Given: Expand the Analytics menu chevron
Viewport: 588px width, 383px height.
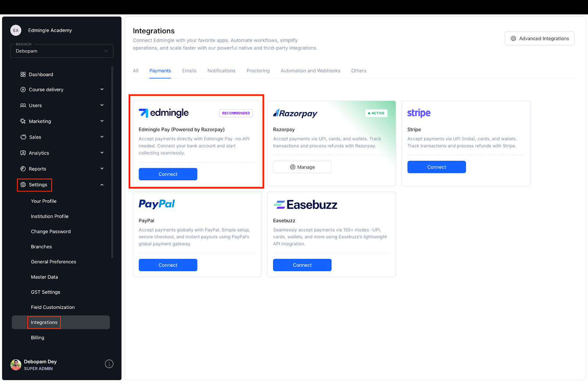Looking at the screenshot, I should click(x=102, y=153).
